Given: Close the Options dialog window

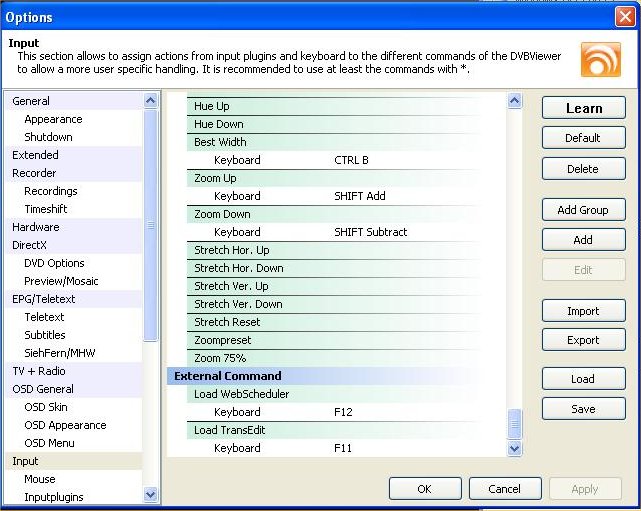Looking at the screenshot, I should coord(625,17).
